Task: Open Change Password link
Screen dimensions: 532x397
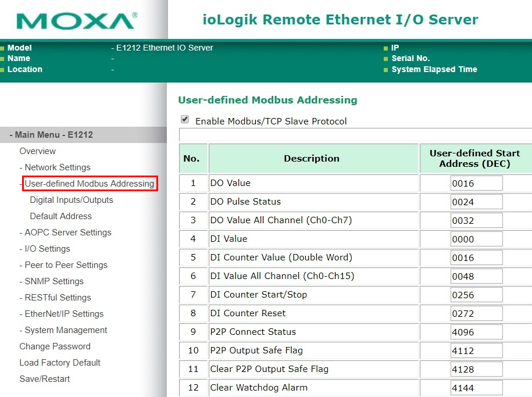Action: pos(55,346)
